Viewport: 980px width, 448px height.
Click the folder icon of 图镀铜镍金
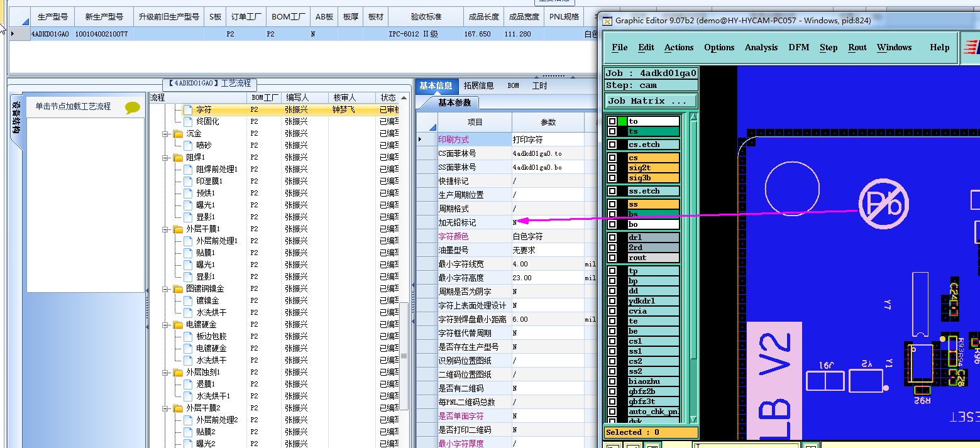pos(178,288)
